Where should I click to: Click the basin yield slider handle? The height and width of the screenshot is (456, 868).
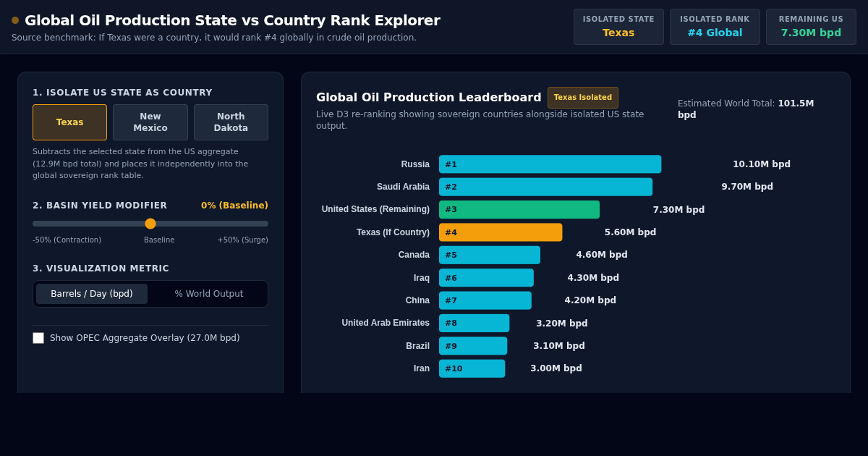tap(150, 224)
